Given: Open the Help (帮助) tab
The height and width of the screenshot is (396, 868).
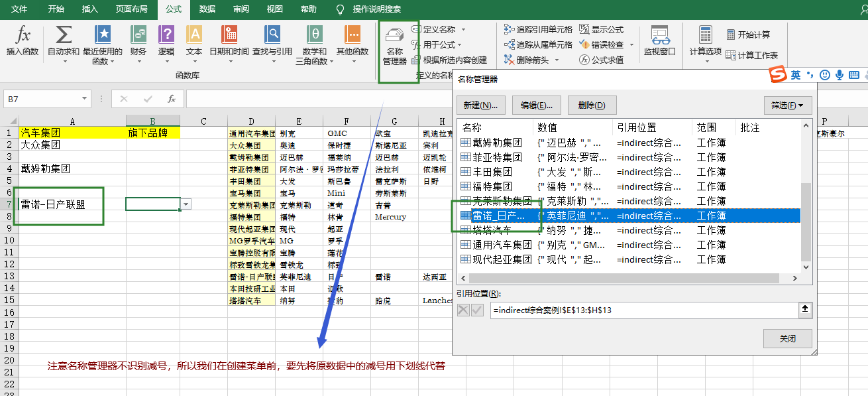Looking at the screenshot, I should (309, 9).
